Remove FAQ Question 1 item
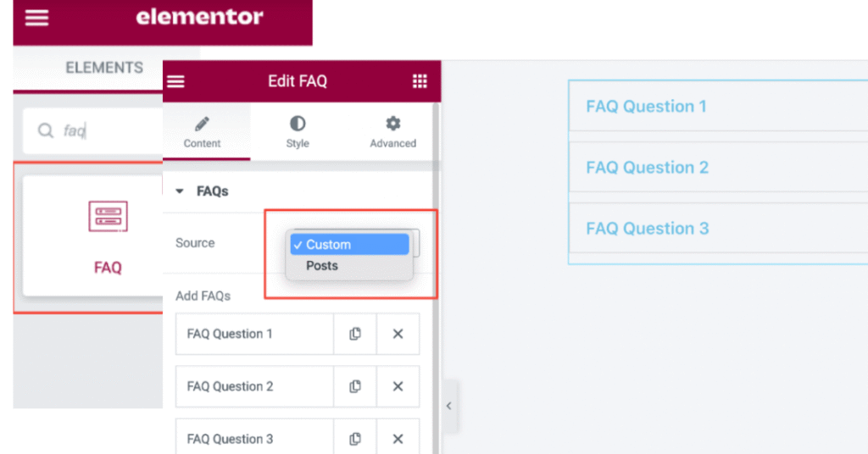This screenshot has width=868, height=454. (x=398, y=334)
